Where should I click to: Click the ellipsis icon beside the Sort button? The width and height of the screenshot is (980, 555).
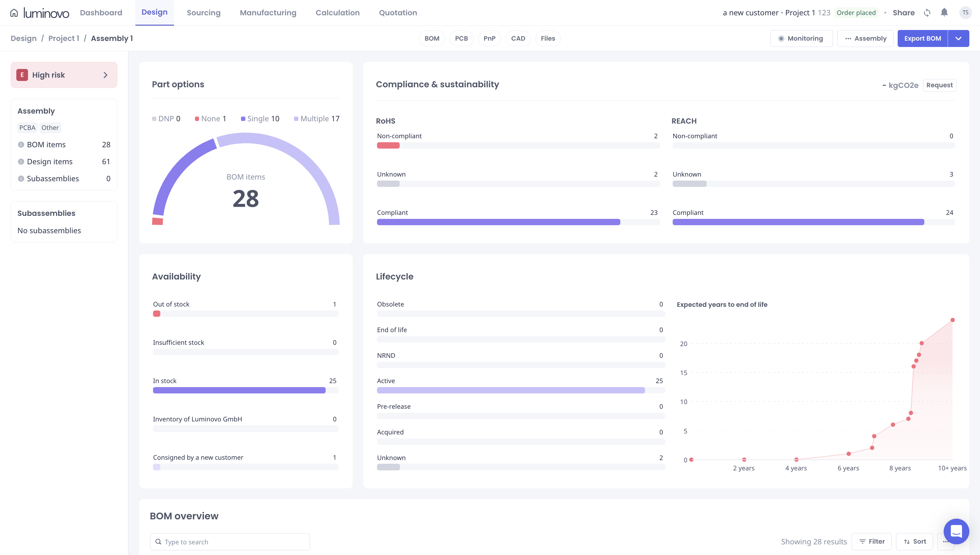945,541
